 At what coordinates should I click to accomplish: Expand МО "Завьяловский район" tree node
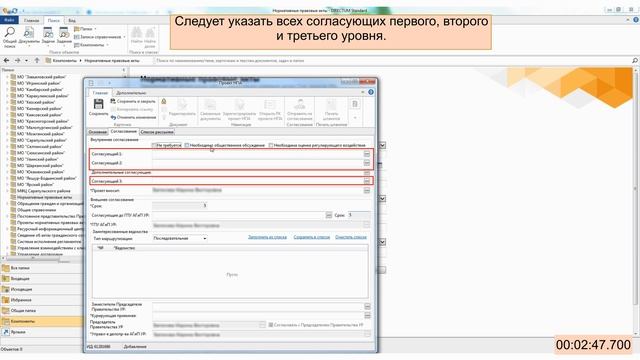(7, 77)
